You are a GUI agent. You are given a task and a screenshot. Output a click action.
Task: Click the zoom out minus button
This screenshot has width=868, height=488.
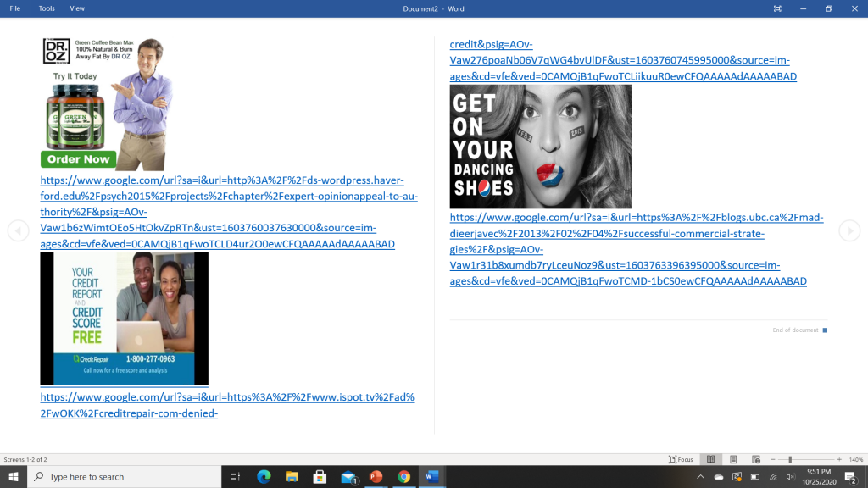773,460
